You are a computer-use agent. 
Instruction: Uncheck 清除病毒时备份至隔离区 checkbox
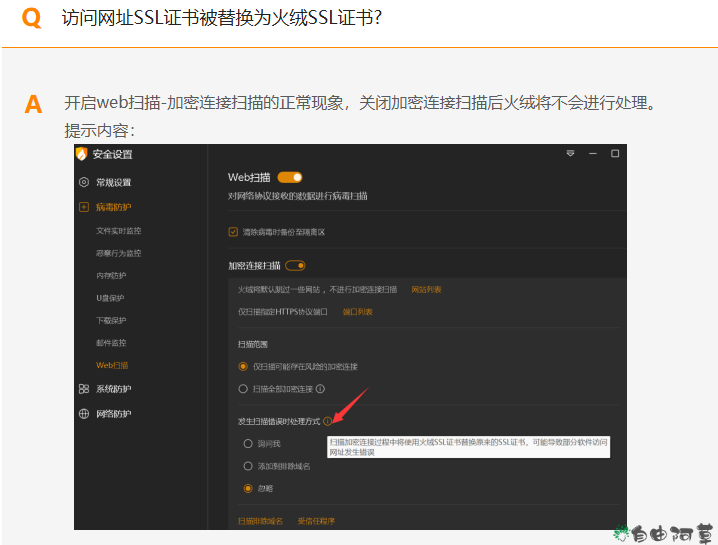(x=233, y=232)
